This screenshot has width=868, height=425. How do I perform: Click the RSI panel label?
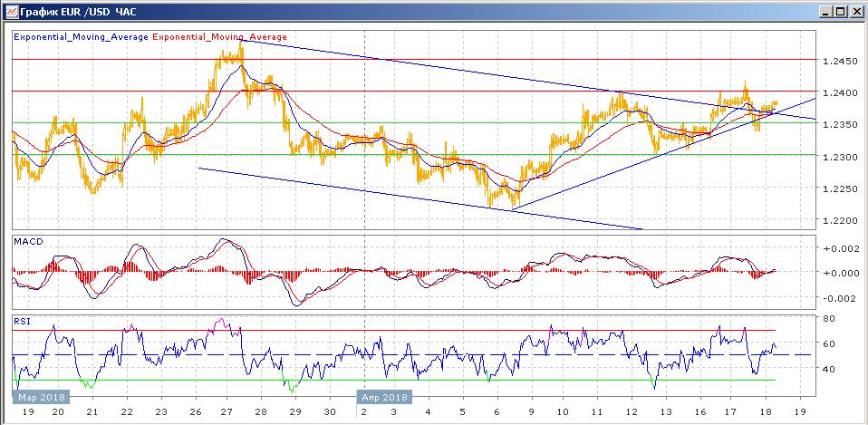22,322
